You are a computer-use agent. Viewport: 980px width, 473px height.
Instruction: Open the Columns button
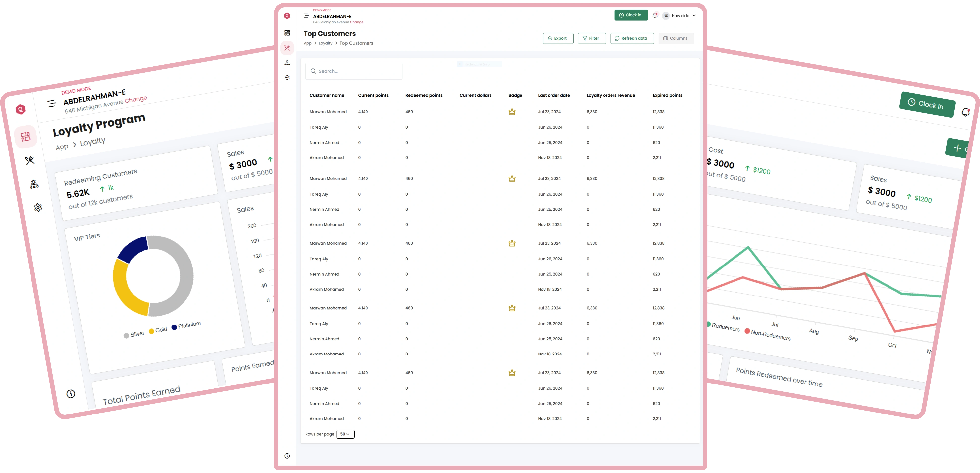[676, 38]
